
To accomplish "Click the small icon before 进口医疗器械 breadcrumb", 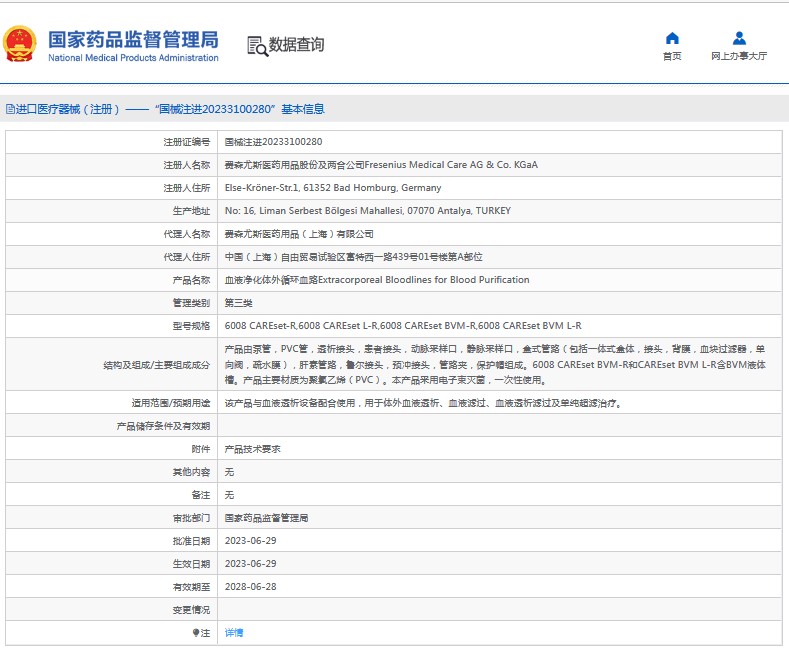I will (10, 109).
